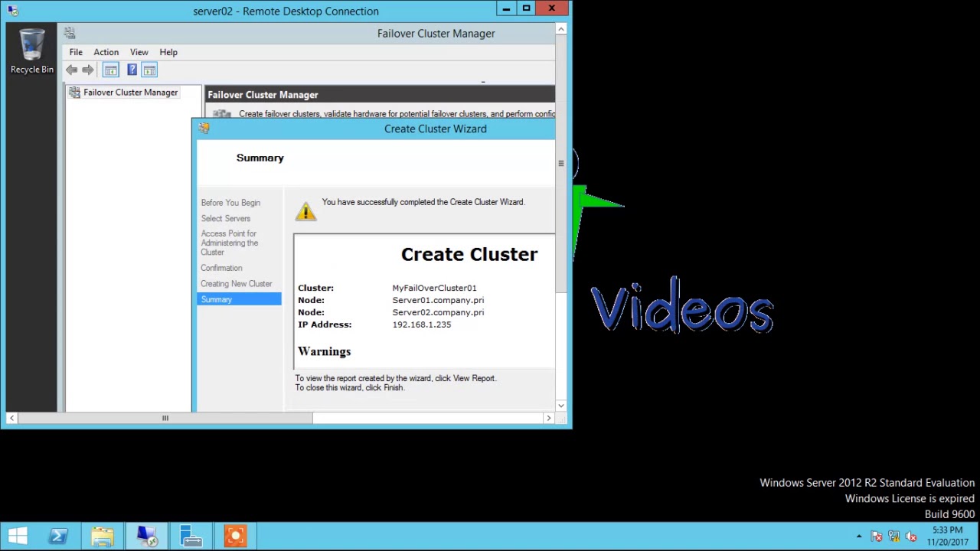Click the network tray icon with warning
Screen dimensions: 980x551
893,536
